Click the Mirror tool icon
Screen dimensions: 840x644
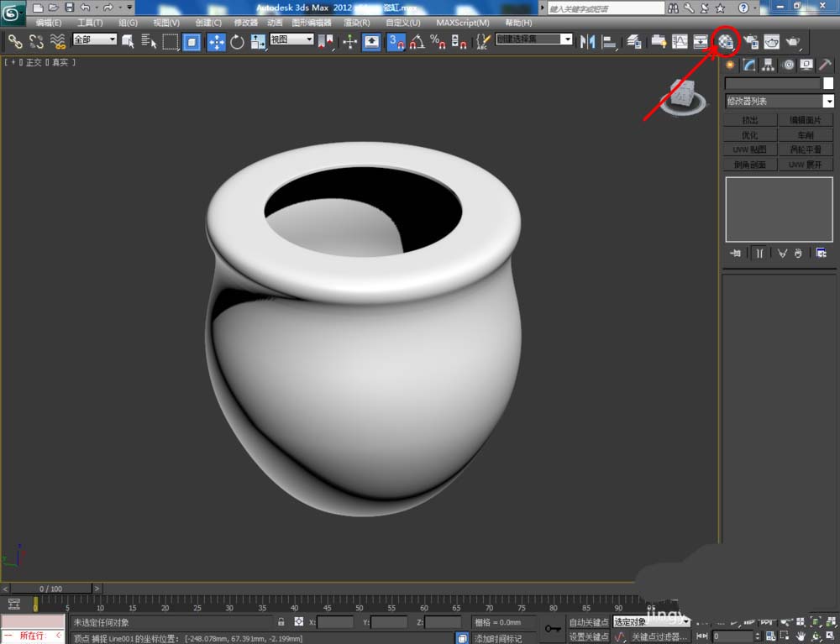click(588, 41)
